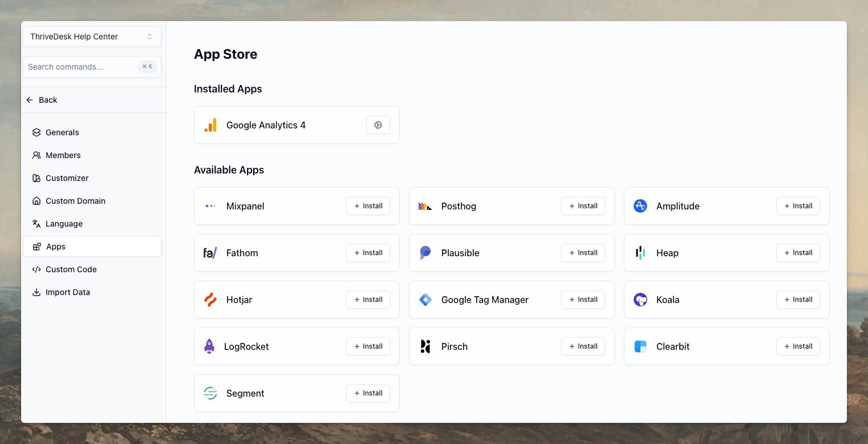Click the Google Analytics 4 logo

tap(210, 125)
